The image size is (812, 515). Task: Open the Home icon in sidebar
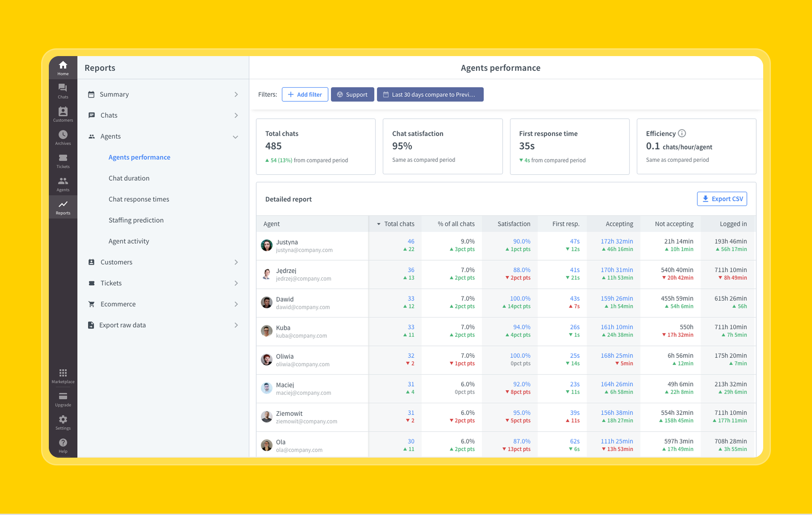point(63,68)
